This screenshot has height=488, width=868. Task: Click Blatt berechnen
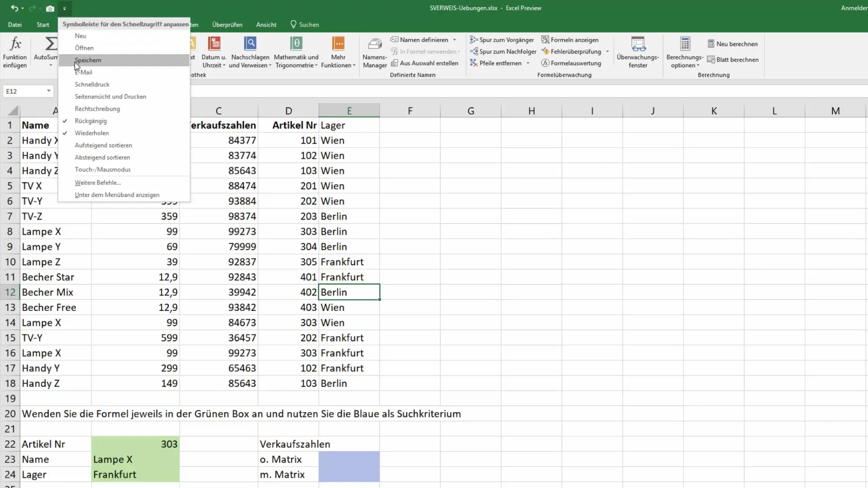[733, 60]
